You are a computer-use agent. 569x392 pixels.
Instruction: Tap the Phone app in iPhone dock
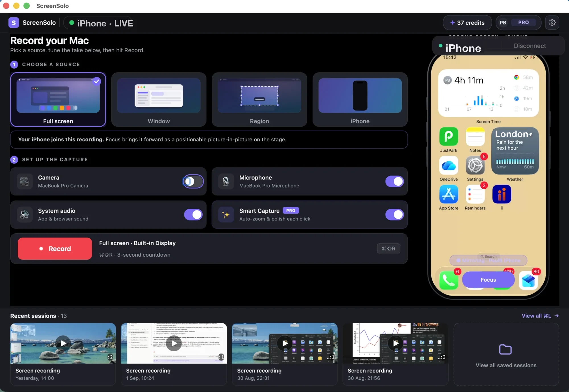point(449,280)
